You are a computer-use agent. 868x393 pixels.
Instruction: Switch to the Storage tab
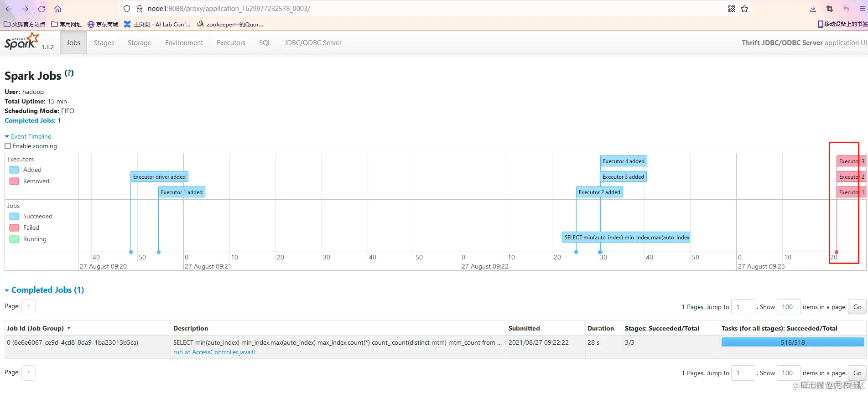(x=140, y=43)
